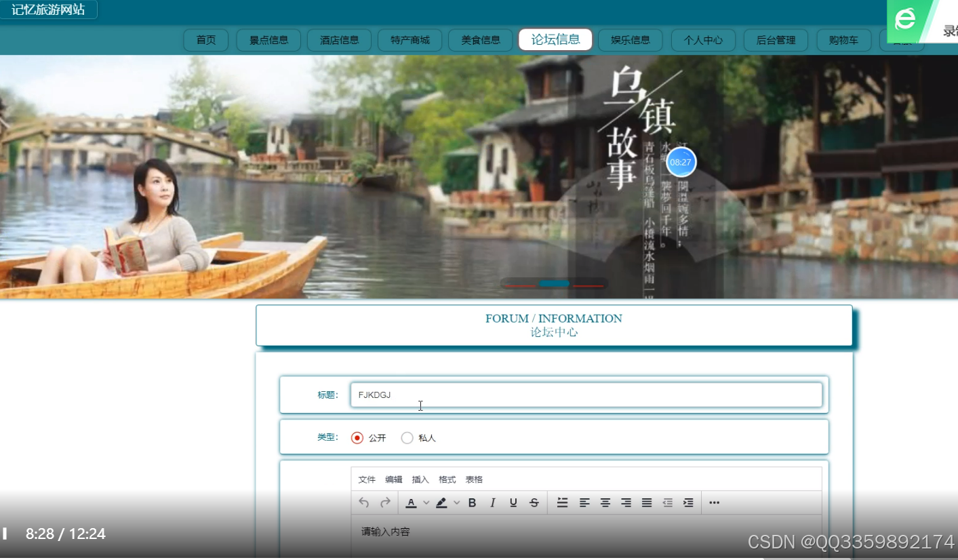Expand the text color dropdown arrow

426,502
